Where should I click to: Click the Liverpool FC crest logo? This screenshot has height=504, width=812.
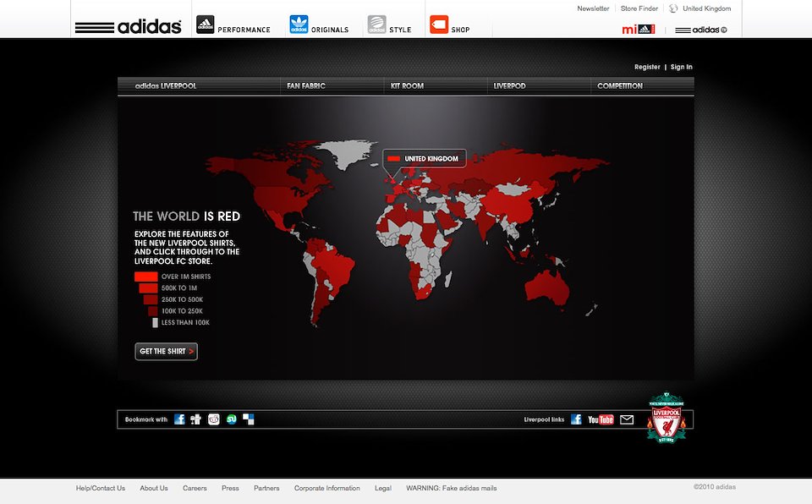665,418
